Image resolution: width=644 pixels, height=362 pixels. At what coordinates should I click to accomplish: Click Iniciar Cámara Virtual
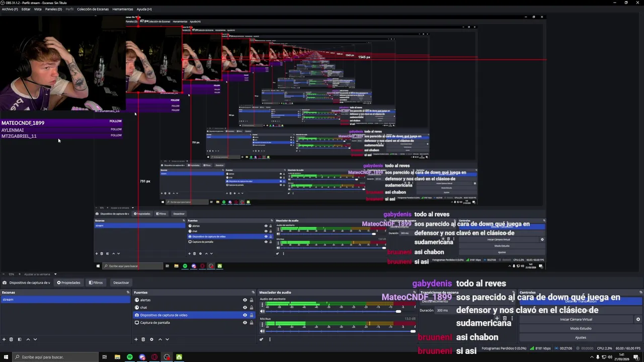[x=576, y=319]
